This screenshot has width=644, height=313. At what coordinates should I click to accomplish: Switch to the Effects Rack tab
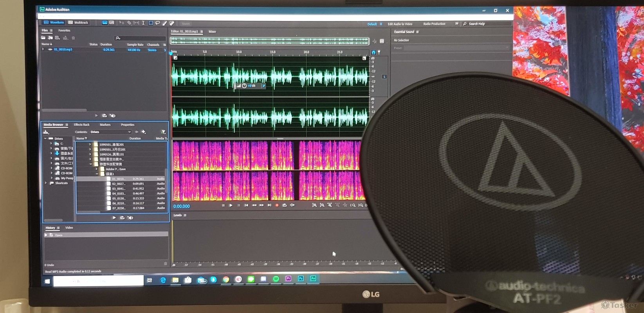[x=82, y=125]
